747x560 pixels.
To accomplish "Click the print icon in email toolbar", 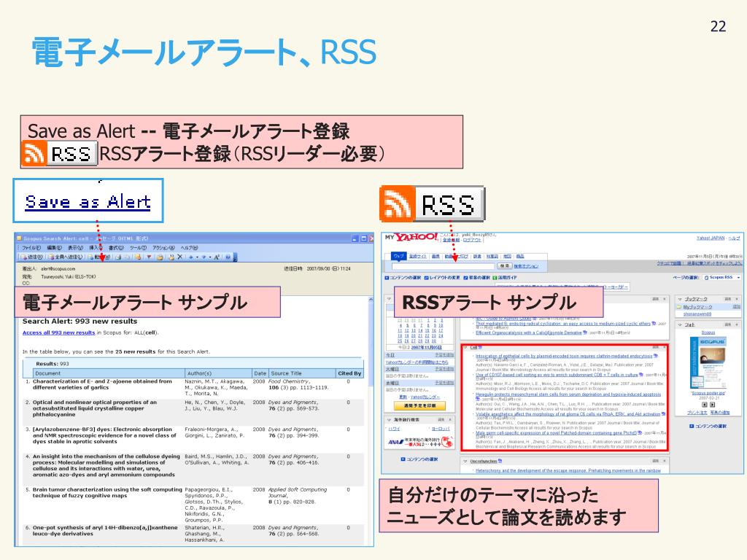I will (x=117, y=257).
